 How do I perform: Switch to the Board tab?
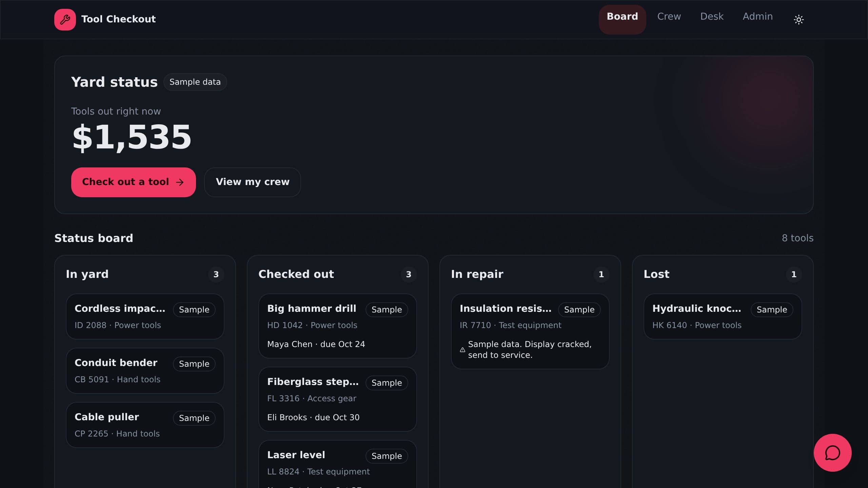(622, 19)
